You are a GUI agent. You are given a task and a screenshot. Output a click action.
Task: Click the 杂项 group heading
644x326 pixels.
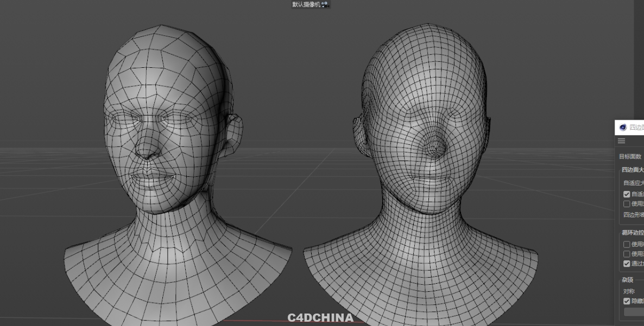(x=627, y=280)
